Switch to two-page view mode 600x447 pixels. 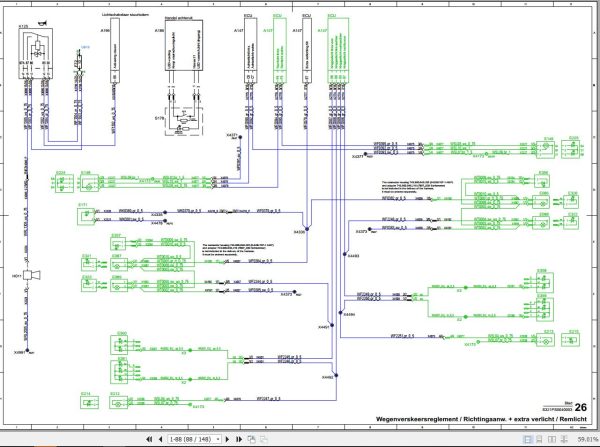point(552,439)
